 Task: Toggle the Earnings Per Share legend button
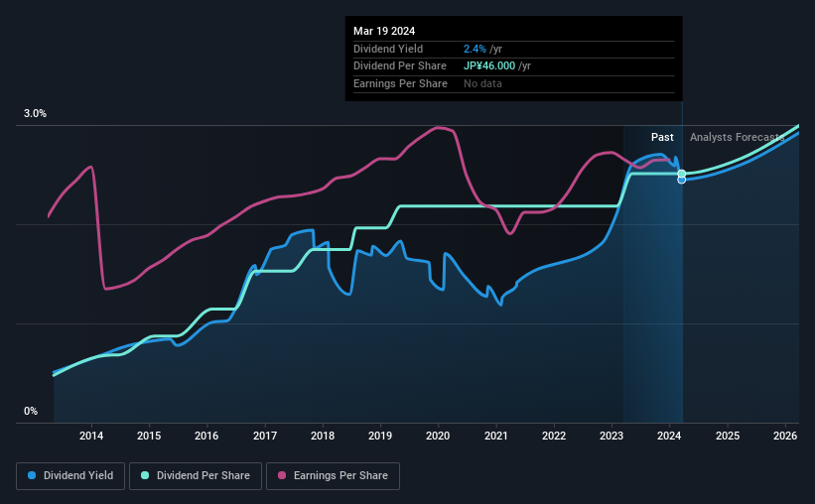pyautogui.click(x=333, y=476)
